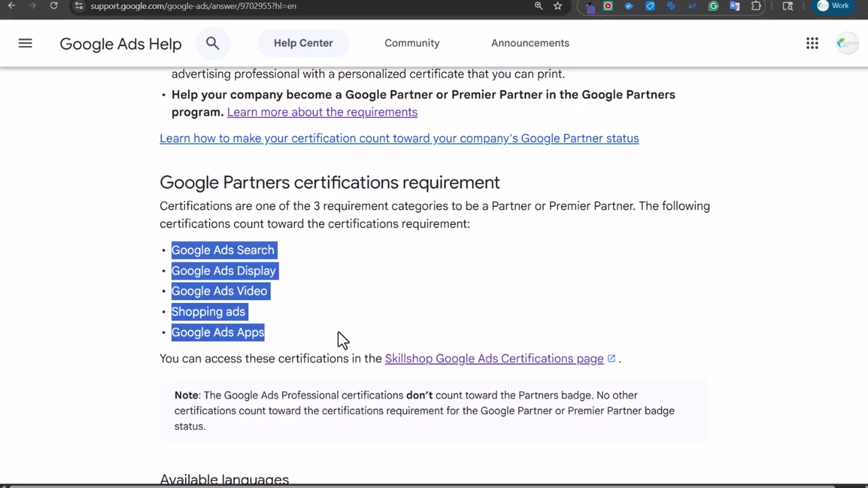Click the green Grammarly extension icon
Screen dimensions: 868x488
point(713,6)
